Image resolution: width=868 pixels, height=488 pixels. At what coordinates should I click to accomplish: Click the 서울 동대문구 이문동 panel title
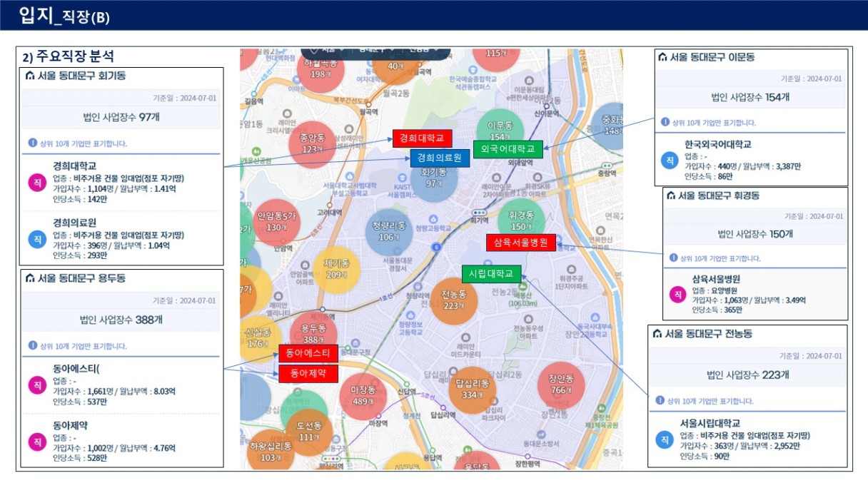(712, 57)
